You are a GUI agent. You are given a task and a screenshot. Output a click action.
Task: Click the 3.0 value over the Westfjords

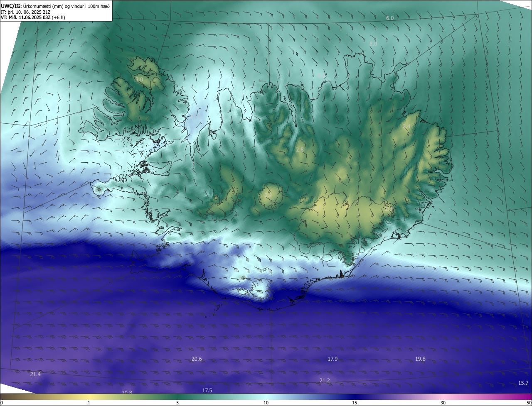pyautogui.click(x=139, y=79)
